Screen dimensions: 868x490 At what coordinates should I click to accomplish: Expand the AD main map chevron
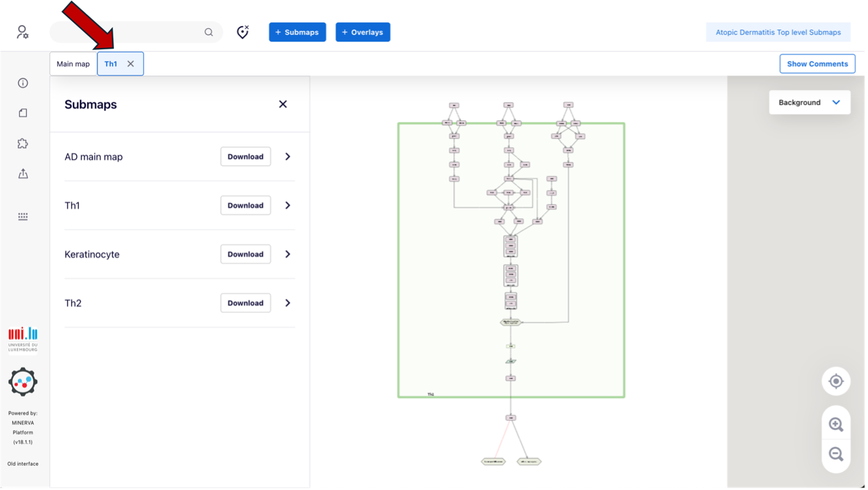click(x=287, y=157)
